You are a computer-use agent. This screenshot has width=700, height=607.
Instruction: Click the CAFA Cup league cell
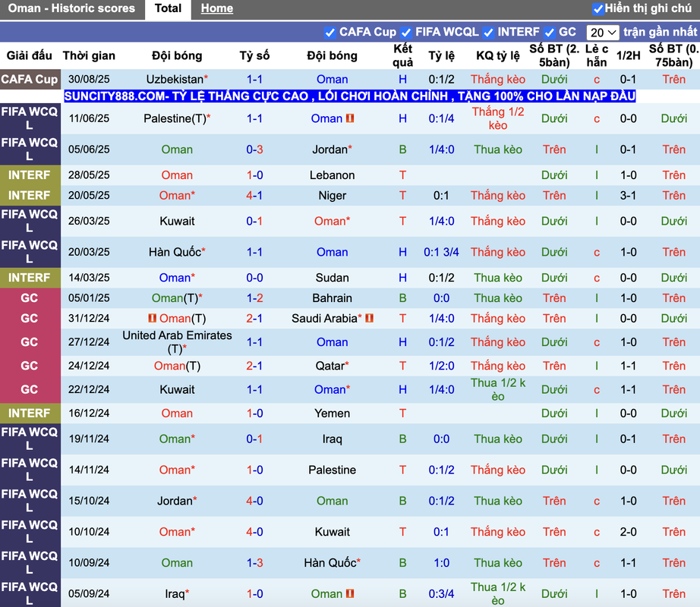click(30, 80)
